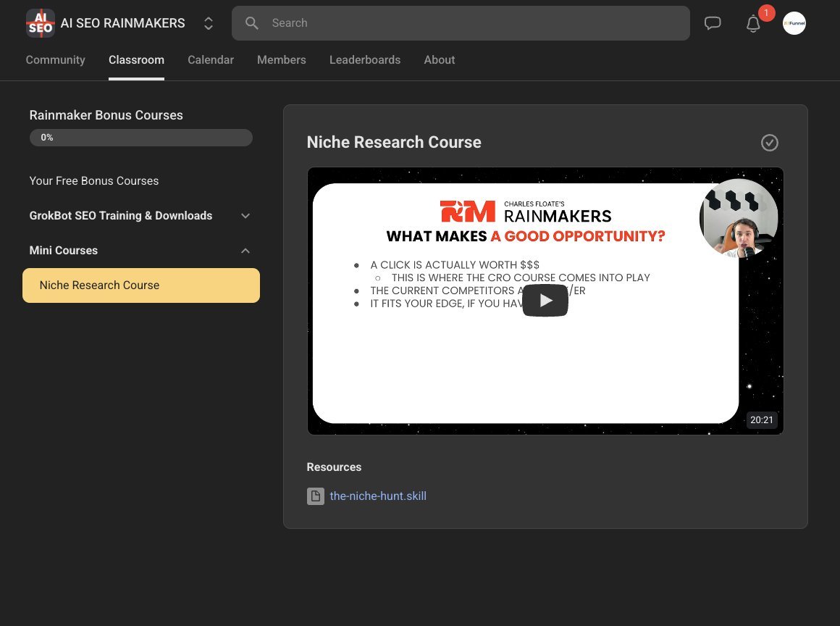This screenshot has height=626, width=840.
Task: Click the file document icon under Resources
Action: click(316, 496)
